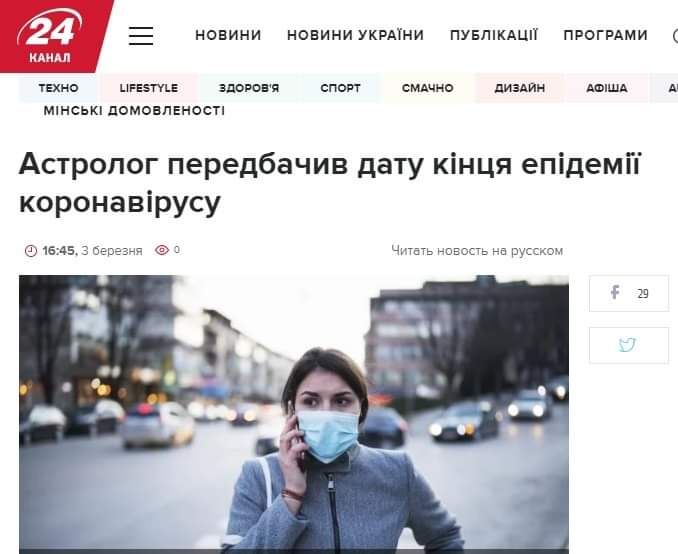
Task: Open the Спорт category tab
Action: point(340,88)
